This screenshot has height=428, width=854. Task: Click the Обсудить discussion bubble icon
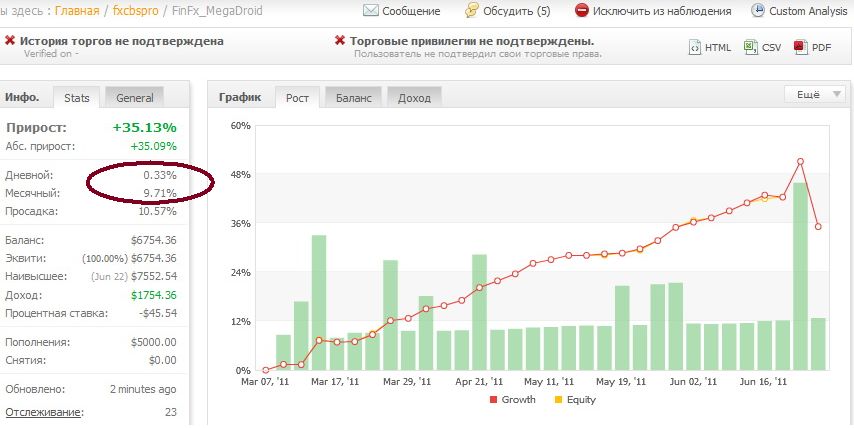pyautogui.click(x=472, y=10)
